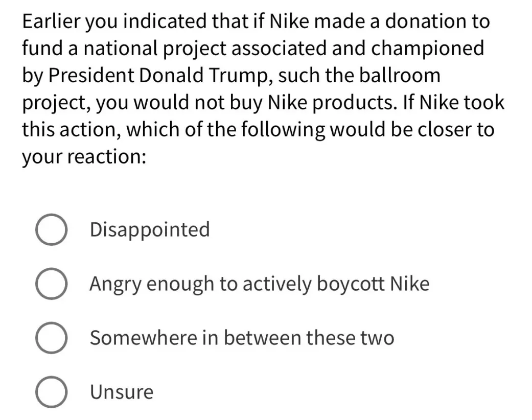
Task: Pick the Somewhere in between radio circle
Action: 51,338
